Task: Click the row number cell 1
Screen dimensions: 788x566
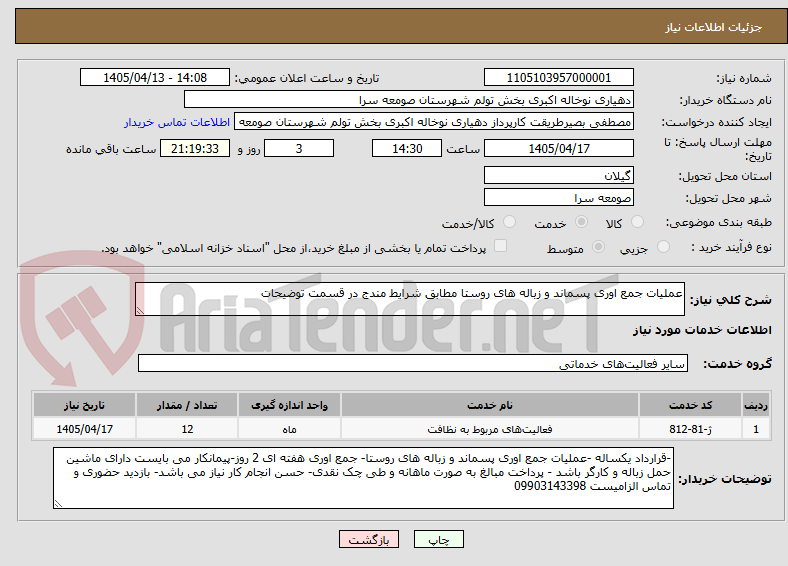Action: tap(756, 429)
